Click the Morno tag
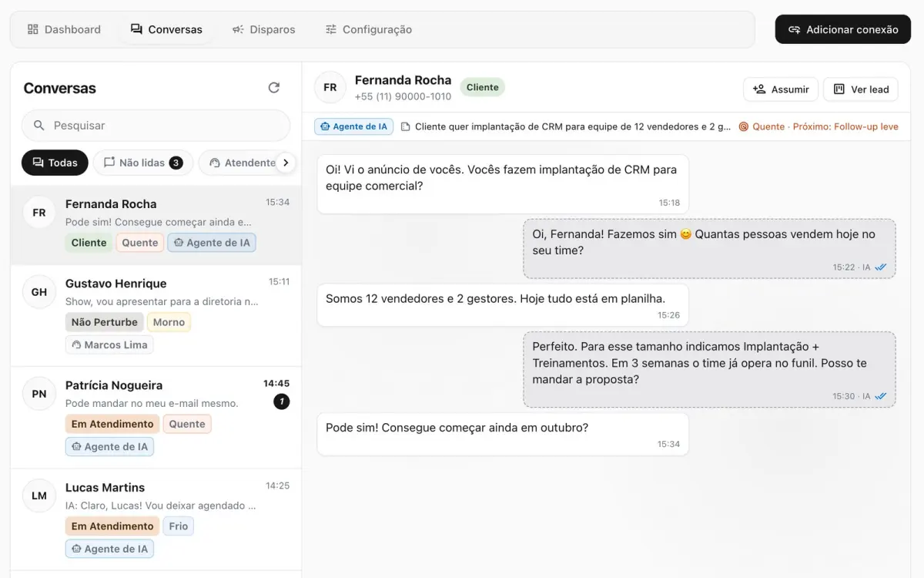This screenshot has width=924, height=578. click(x=169, y=322)
